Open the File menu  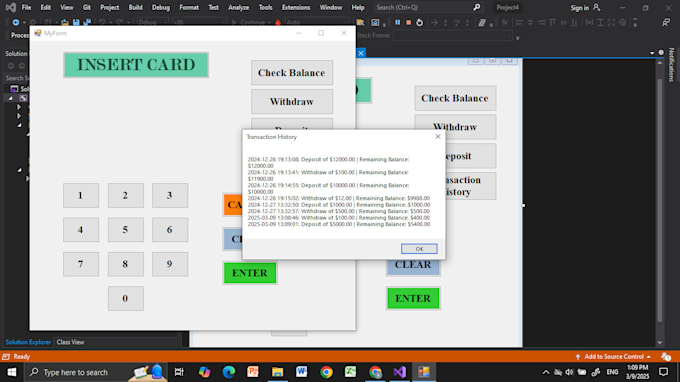pyautogui.click(x=26, y=7)
